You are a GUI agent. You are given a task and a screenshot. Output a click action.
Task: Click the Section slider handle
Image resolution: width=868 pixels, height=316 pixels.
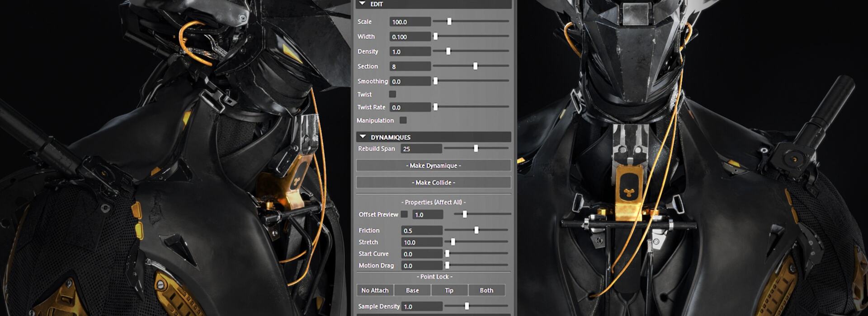pyautogui.click(x=475, y=66)
